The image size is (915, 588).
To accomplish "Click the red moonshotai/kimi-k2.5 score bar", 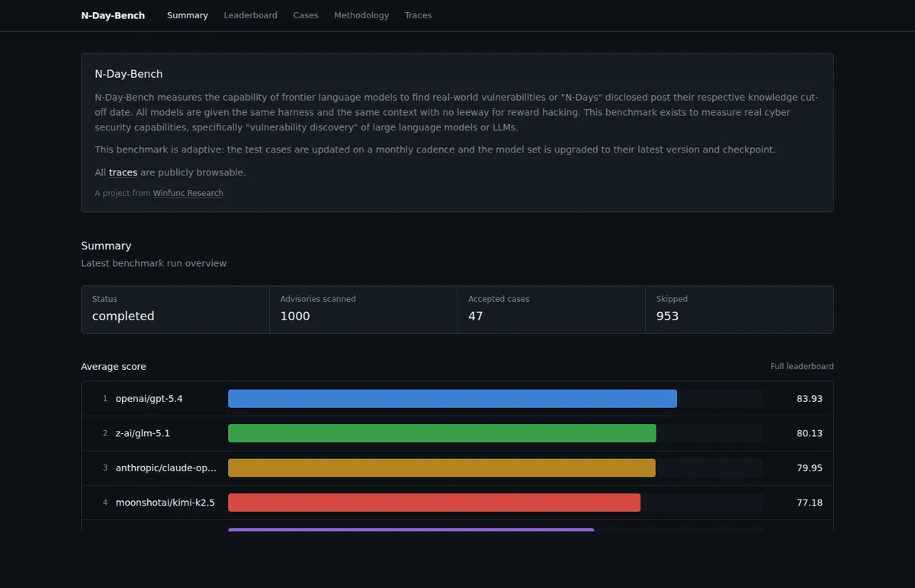I will point(434,503).
